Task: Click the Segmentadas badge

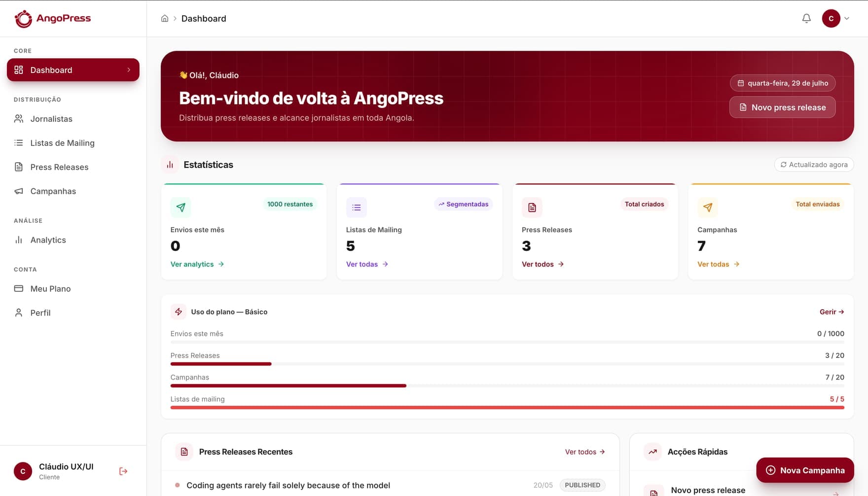Action: [x=463, y=204]
